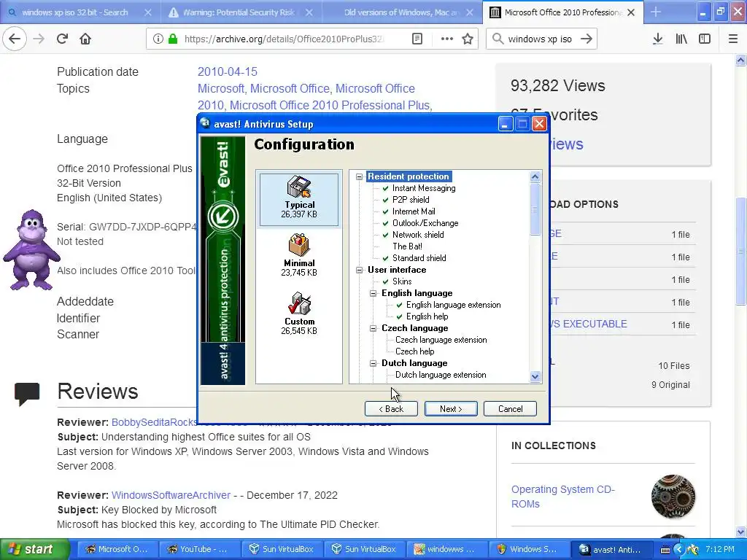Screen dimensions: 747x560
Task: Collapse the Resident protection node
Action: click(x=359, y=176)
